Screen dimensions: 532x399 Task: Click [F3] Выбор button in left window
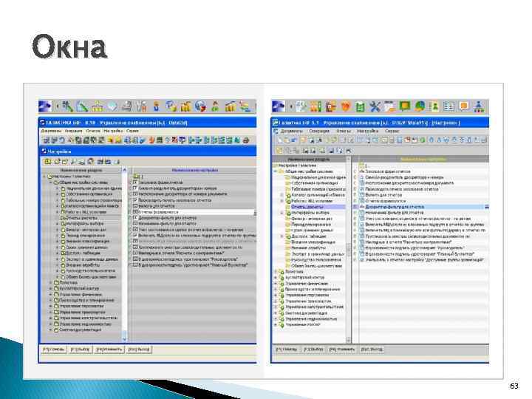coord(80,349)
